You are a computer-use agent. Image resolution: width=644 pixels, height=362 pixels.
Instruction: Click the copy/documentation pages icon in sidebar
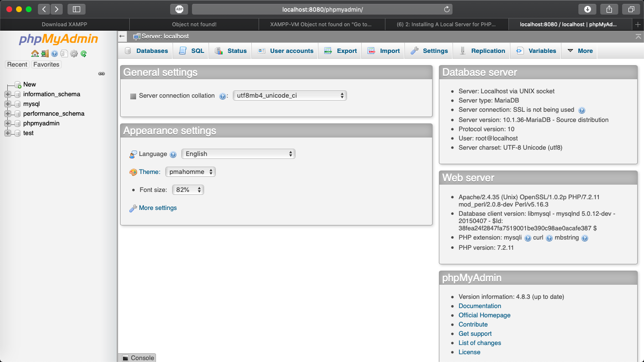(64, 53)
